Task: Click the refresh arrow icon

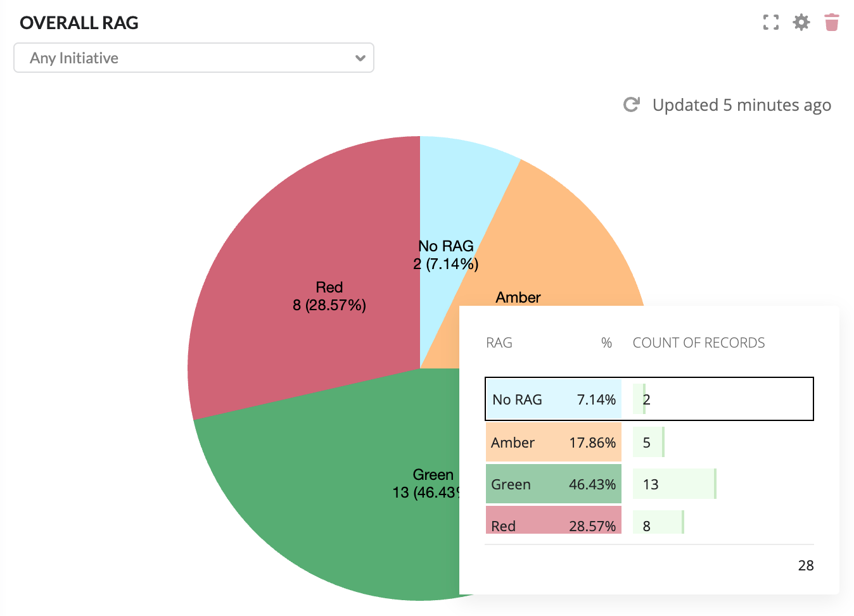Action: (x=632, y=105)
